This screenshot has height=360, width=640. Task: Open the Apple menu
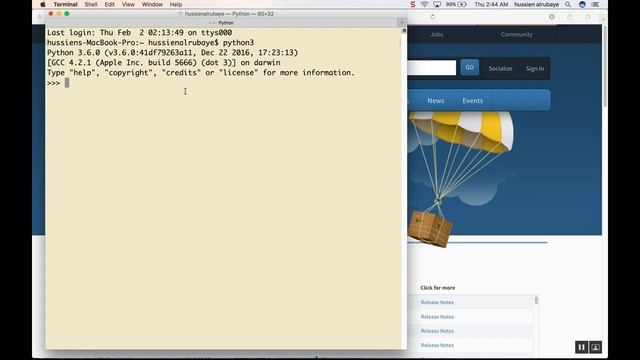tap(43, 4)
